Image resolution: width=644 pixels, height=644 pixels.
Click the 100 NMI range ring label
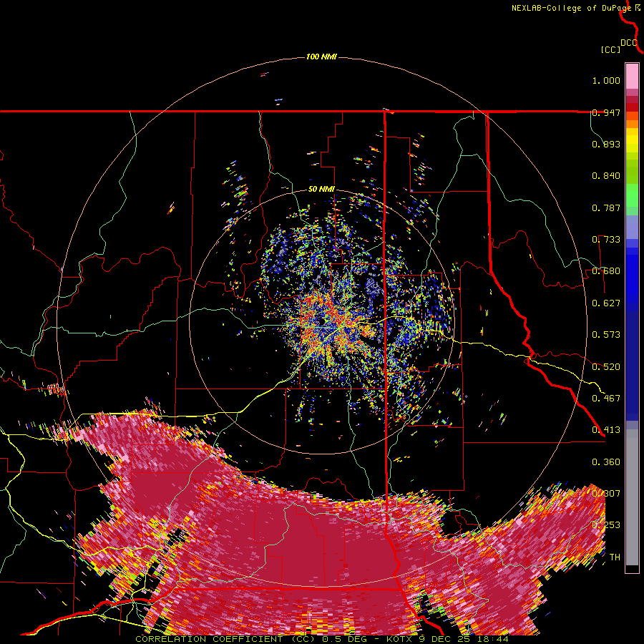coord(321,57)
